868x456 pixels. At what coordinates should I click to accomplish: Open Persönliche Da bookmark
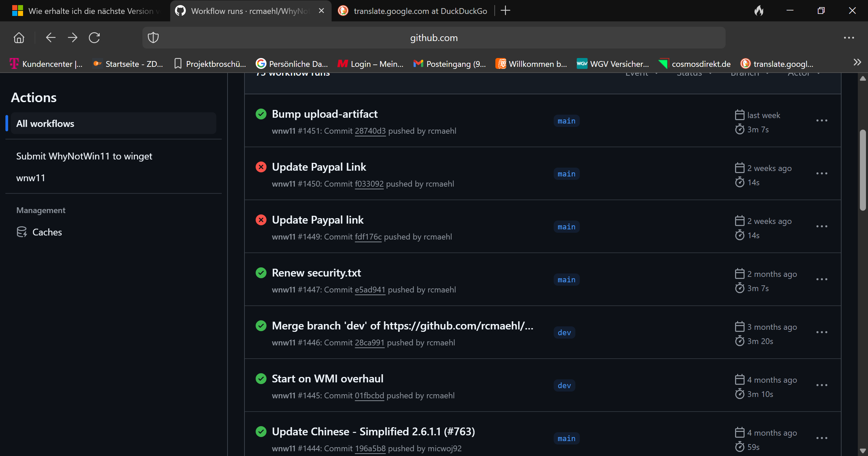[292, 64]
